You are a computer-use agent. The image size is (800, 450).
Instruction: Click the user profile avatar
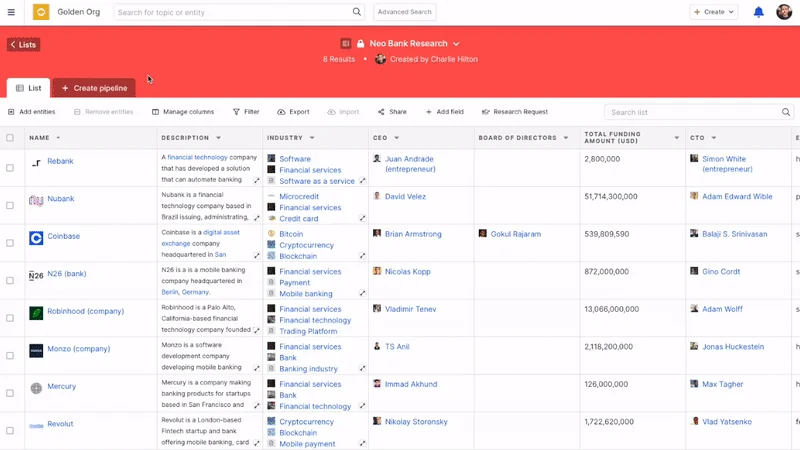(x=784, y=12)
